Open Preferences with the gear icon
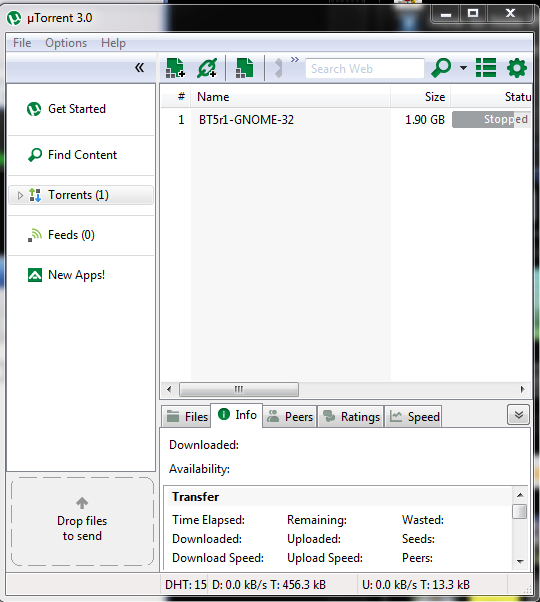540x602 pixels. tap(517, 68)
